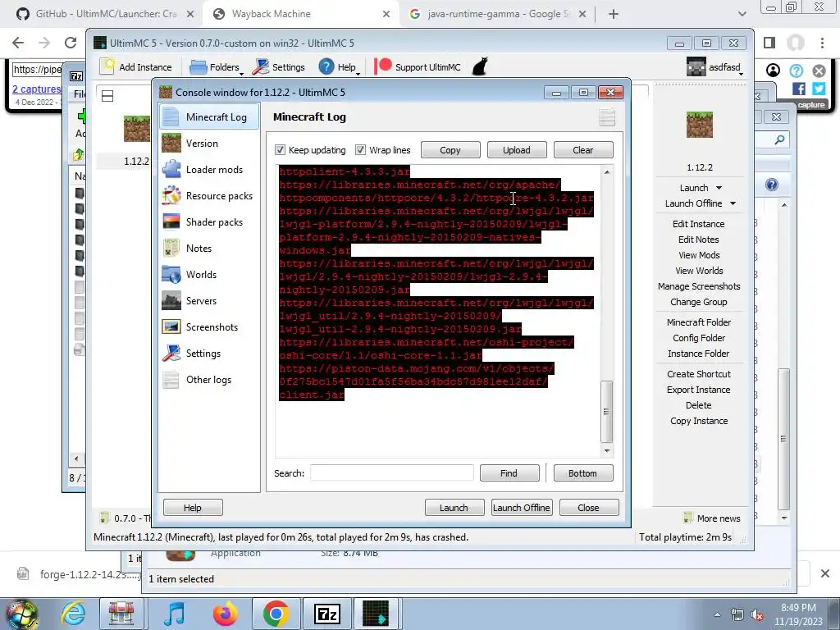Open Minecraft Folder from side panel
840x630 pixels.
699,322
